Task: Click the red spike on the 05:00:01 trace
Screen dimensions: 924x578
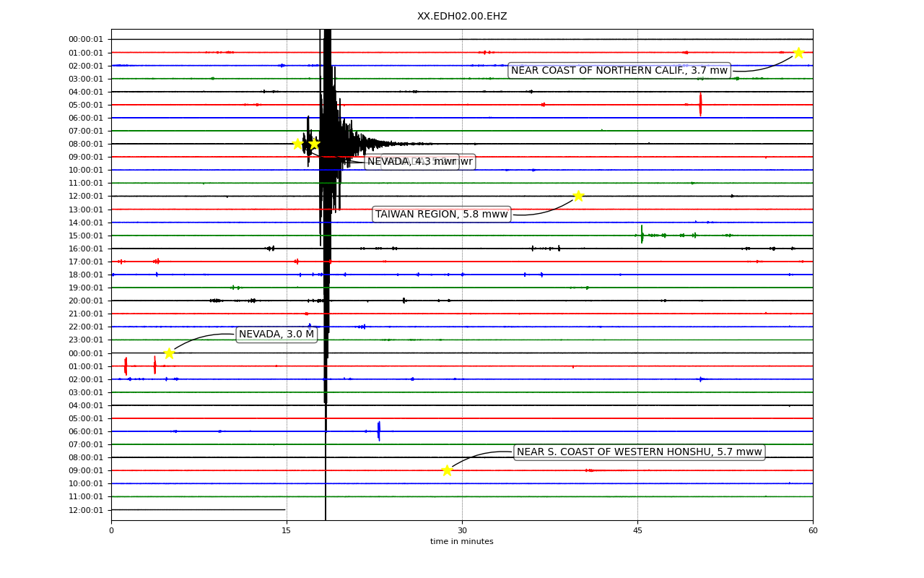Action: [700, 104]
